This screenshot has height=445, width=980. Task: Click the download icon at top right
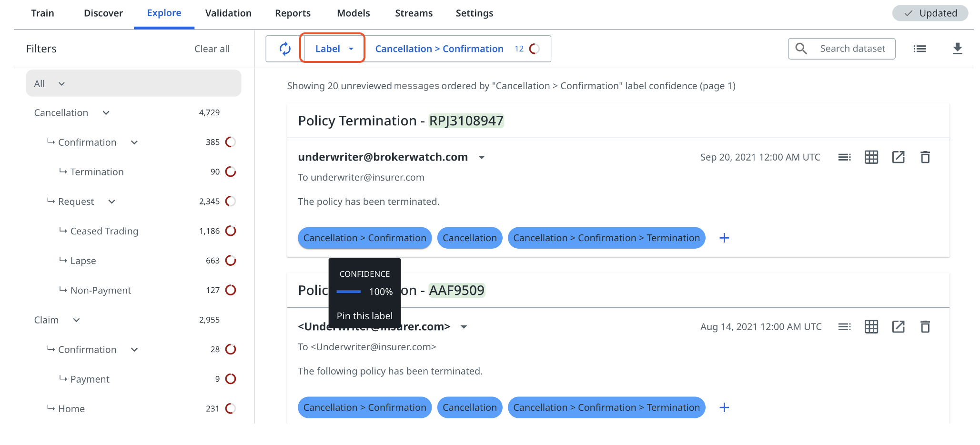[958, 48]
